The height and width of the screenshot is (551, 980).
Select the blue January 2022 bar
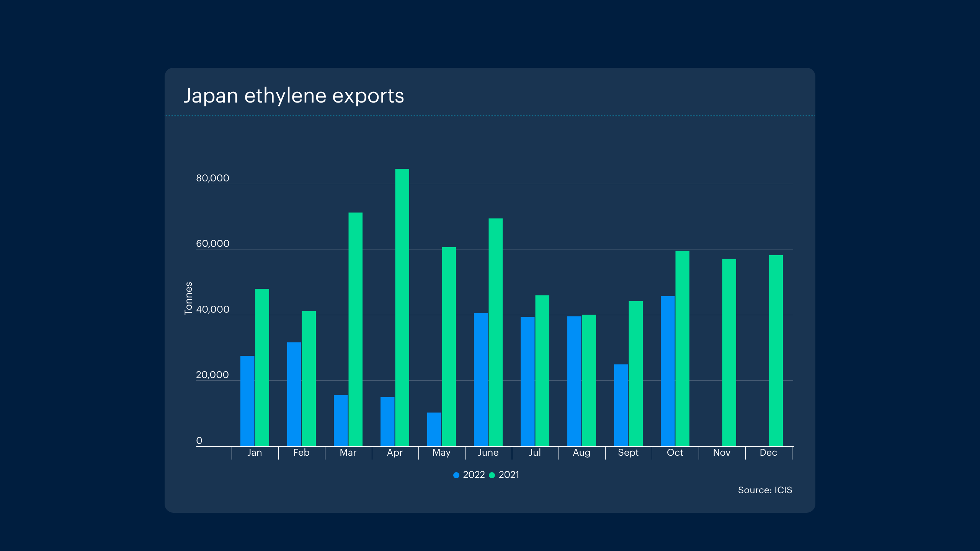[x=247, y=401]
